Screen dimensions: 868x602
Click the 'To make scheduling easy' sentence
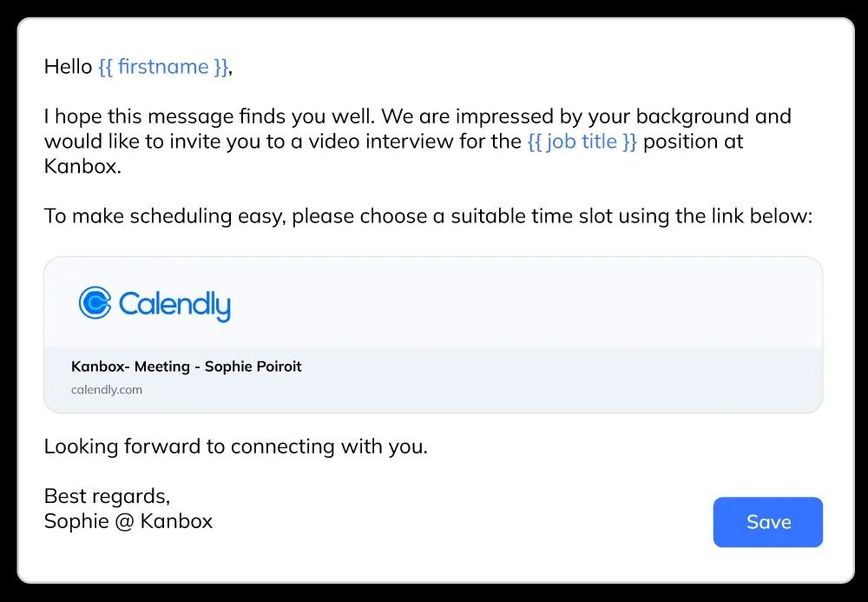pyautogui.click(x=428, y=216)
